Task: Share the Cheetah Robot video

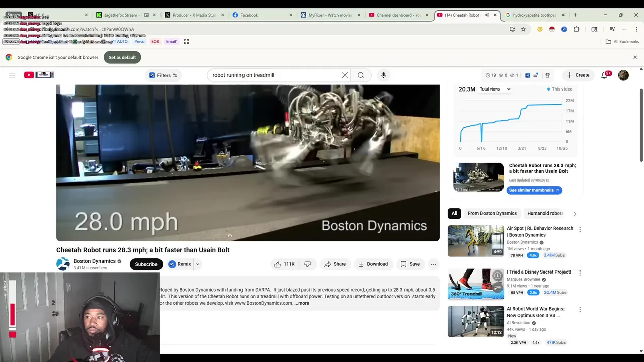Action: (335, 264)
